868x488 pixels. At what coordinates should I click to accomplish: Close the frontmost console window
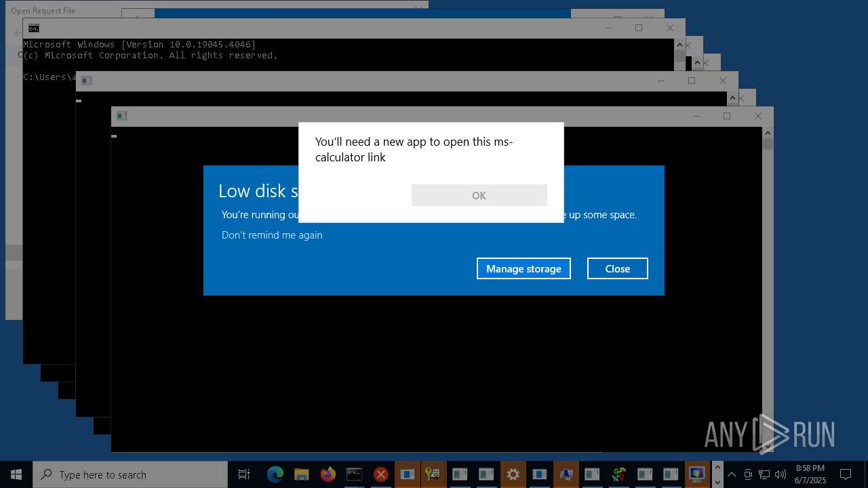tap(758, 116)
